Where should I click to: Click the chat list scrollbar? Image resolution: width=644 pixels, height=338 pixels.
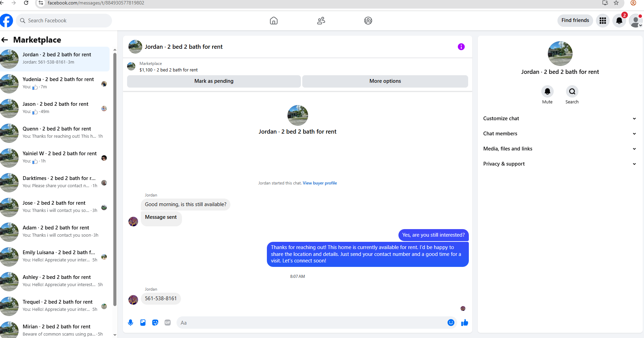(115, 179)
